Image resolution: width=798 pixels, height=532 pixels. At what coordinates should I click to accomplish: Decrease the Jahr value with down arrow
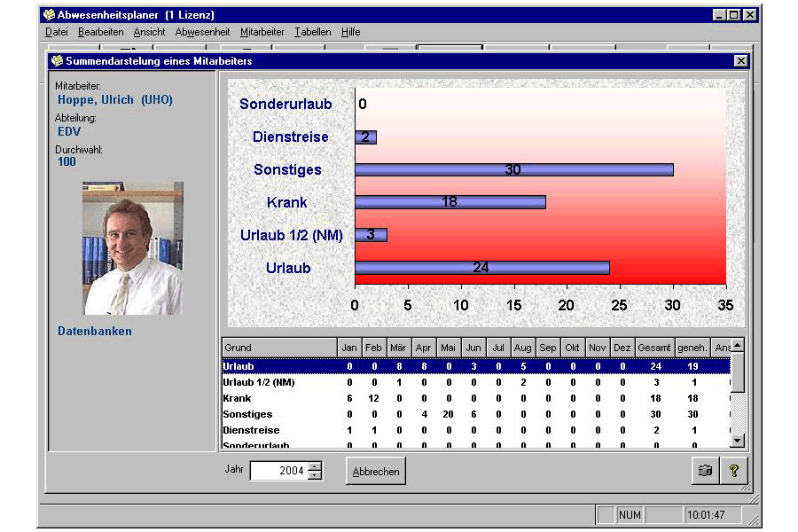coord(316,475)
